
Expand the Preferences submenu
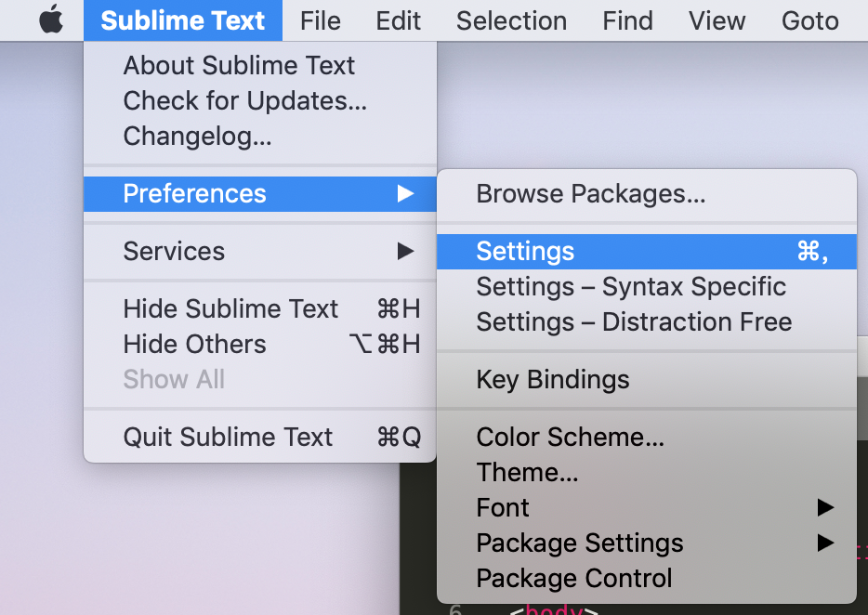194,194
